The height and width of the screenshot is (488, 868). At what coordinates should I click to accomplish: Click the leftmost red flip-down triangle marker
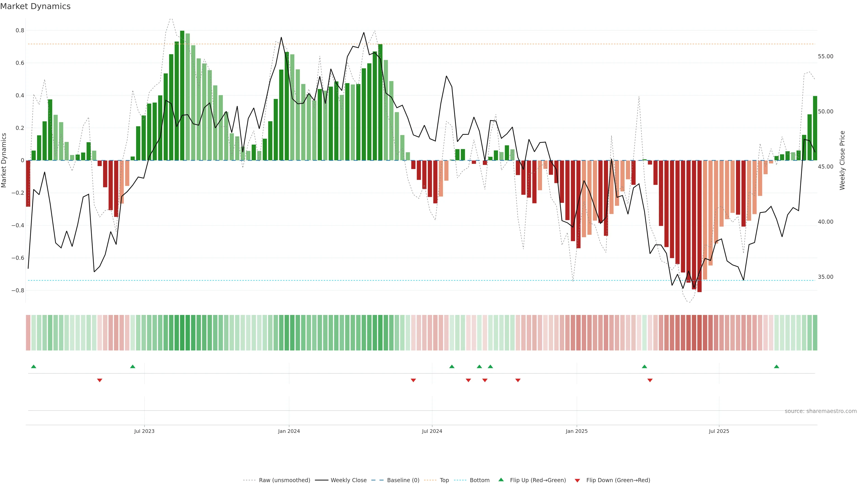pyautogui.click(x=99, y=380)
